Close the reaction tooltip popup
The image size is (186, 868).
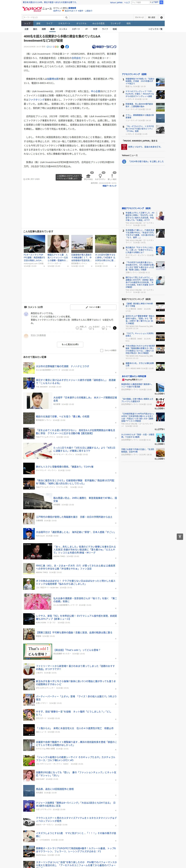[x=81, y=175]
